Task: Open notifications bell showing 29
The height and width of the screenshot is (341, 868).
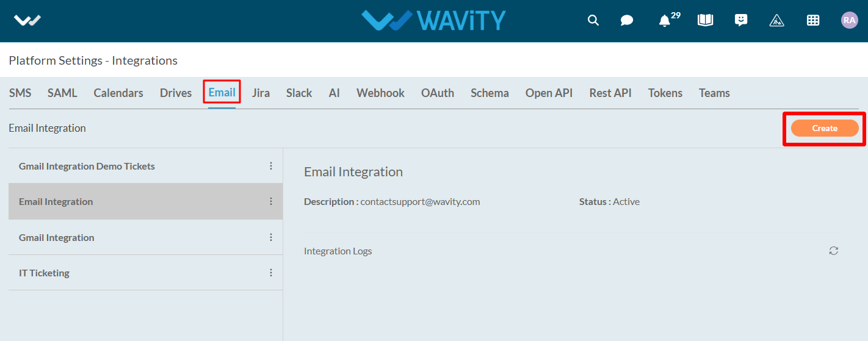Action: click(x=665, y=21)
